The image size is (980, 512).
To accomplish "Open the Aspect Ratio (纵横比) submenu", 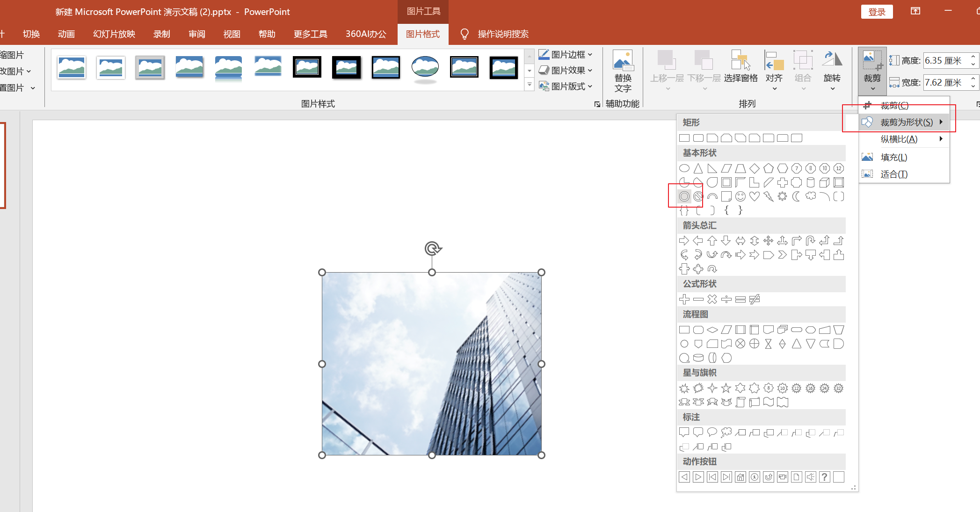I will pos(899,139).
